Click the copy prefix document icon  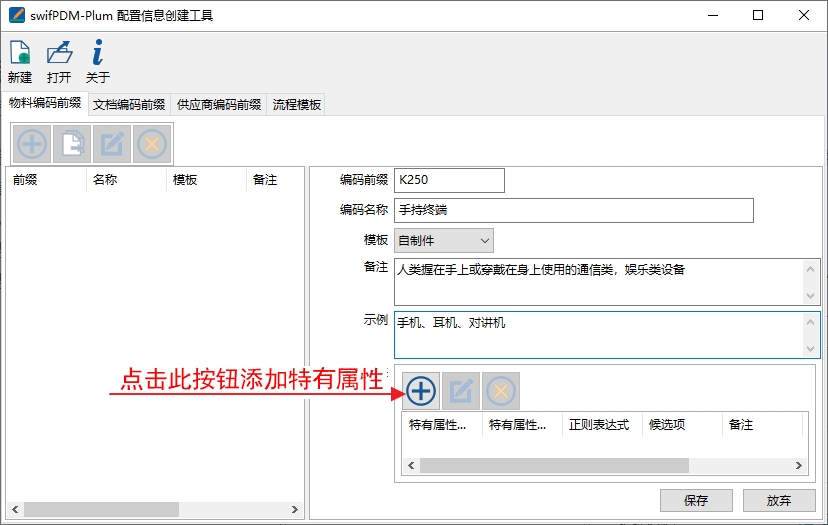[x=72, y=144]
